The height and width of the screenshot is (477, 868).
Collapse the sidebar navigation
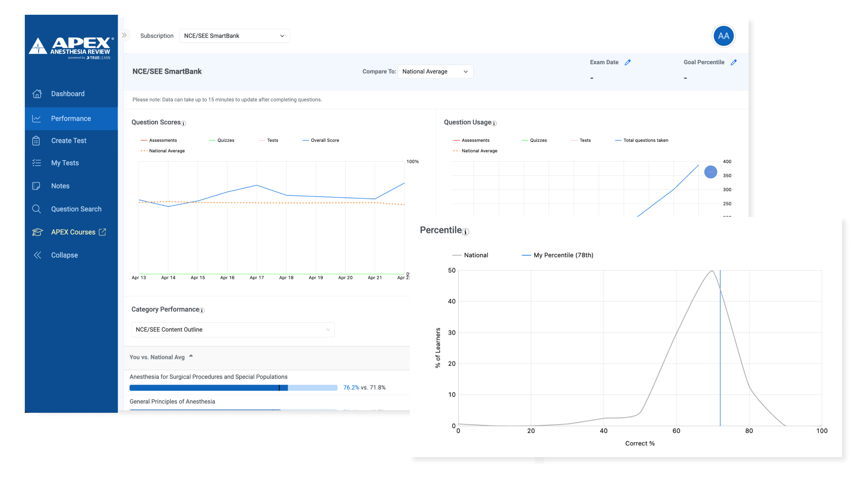[x=64, y=255]
